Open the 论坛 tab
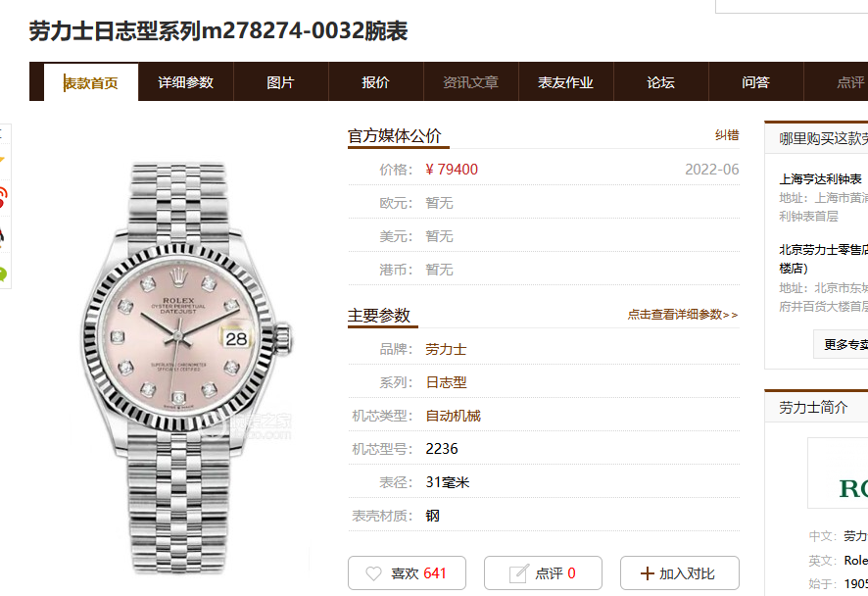 [x=661, y=82]
